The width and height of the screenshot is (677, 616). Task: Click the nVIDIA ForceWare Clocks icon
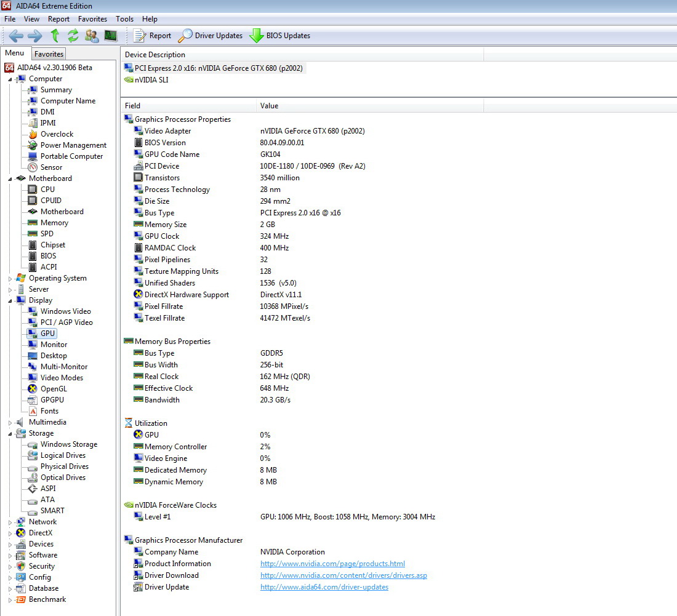pyautogui.click(x=128, y=505)
